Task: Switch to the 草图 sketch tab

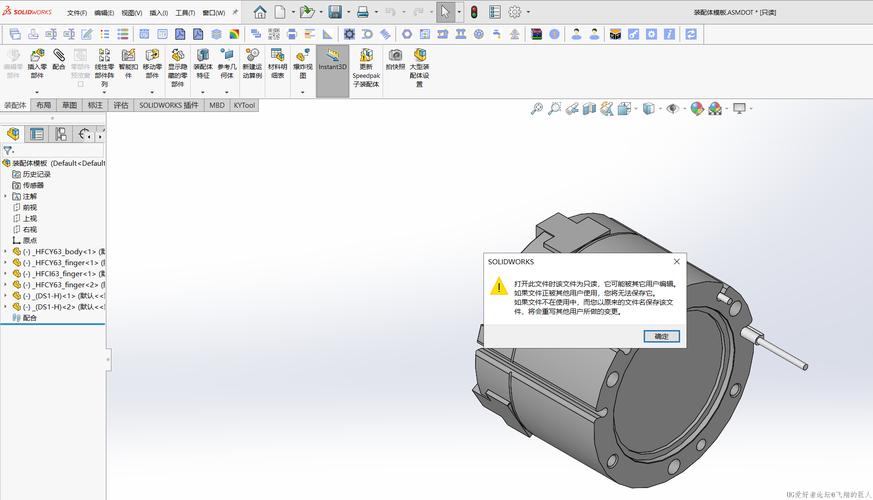Action: (x=70, y=105)
